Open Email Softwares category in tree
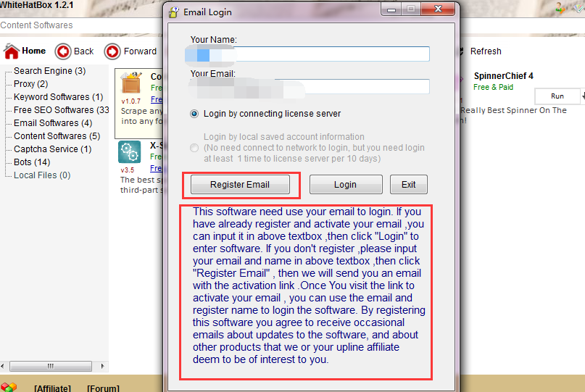The height and width of the screenshot is (392, 585). coord(52,123)
